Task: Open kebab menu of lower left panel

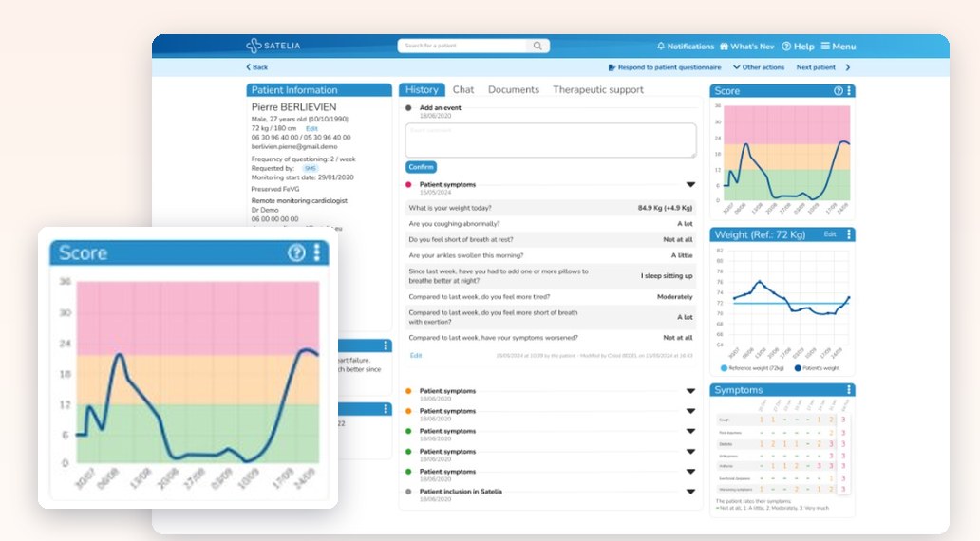Action: pyautogui.click(x=386, y=408)
